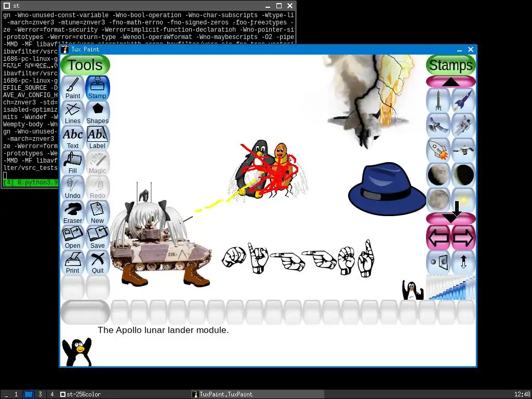The width and height of the screenshot is (532, 399).
Task: Minimize the st terminal window
Action: pos(268,6)
